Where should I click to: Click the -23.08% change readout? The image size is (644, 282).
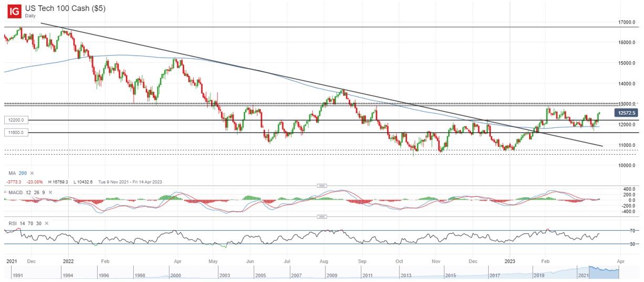coord(34,182)
